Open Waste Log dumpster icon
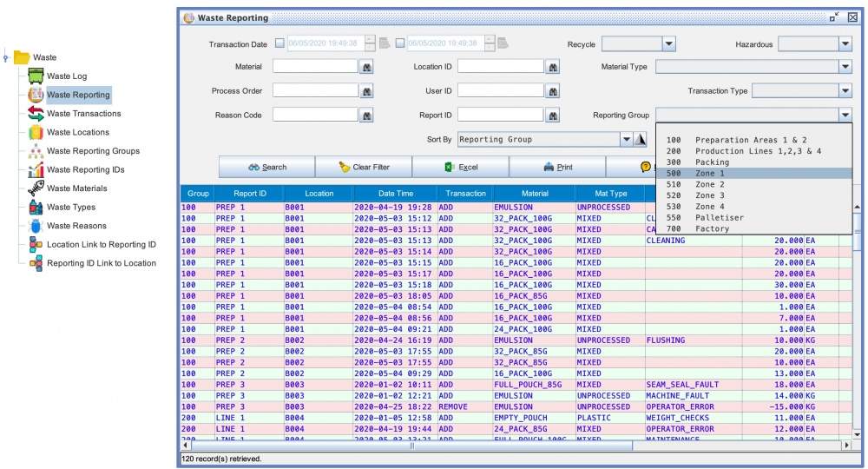This screenshot has width=868, height=469. point(36,76)
